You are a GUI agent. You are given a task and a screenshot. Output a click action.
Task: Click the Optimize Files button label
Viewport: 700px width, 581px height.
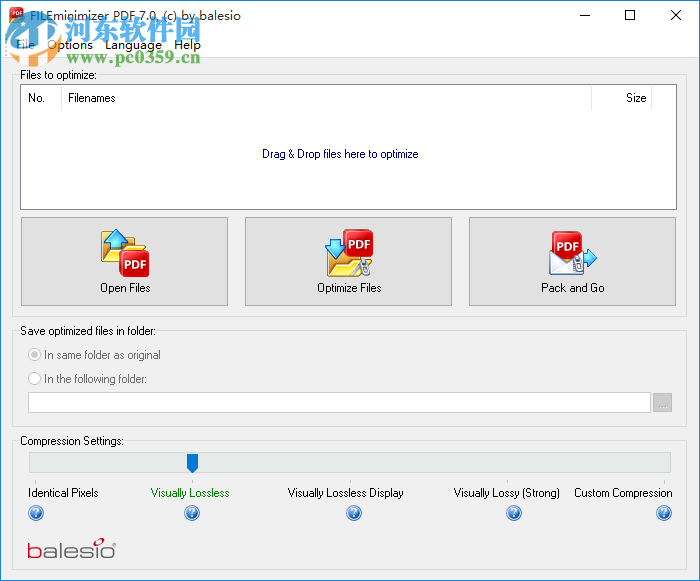[349, 288]
